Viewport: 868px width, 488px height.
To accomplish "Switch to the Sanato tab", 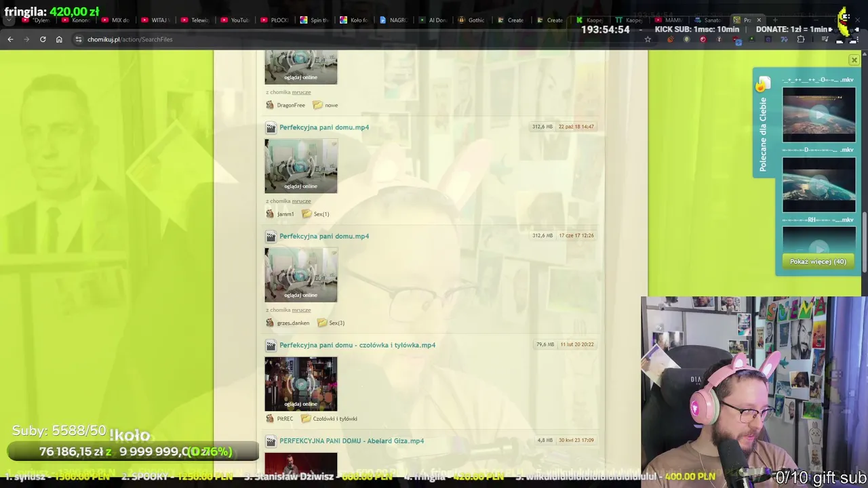I will click(708, 20).
